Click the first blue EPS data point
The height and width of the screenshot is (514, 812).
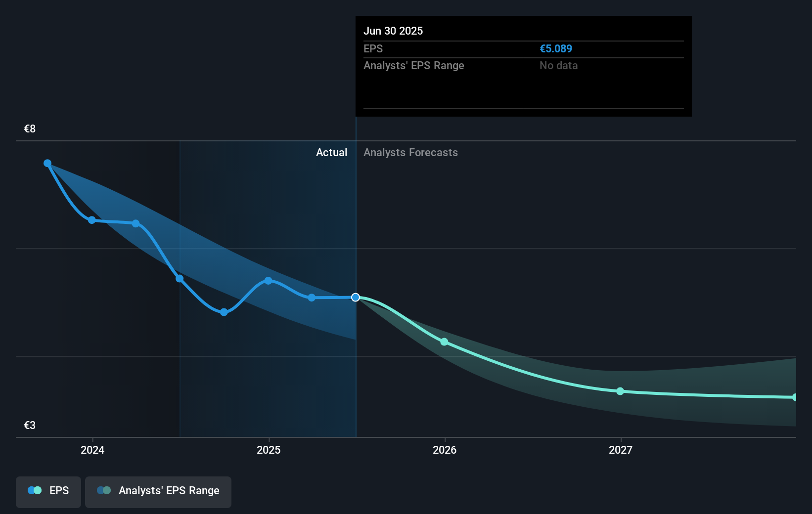47,163
